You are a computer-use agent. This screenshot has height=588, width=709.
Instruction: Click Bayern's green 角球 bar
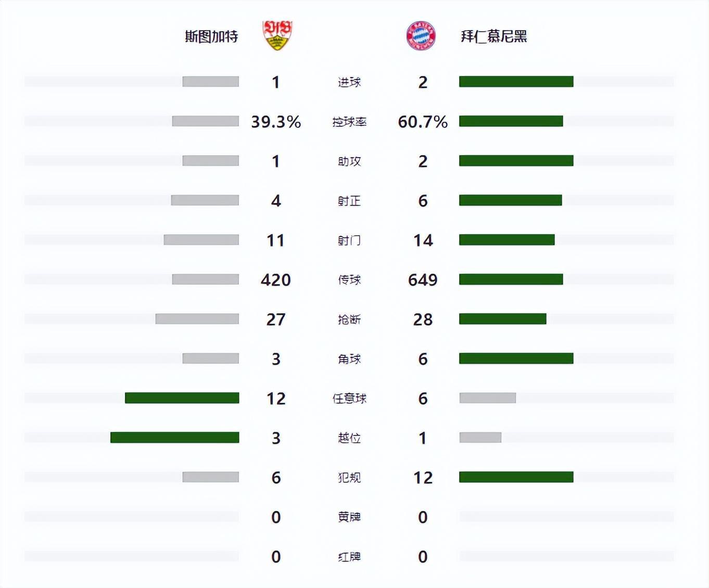516,359
